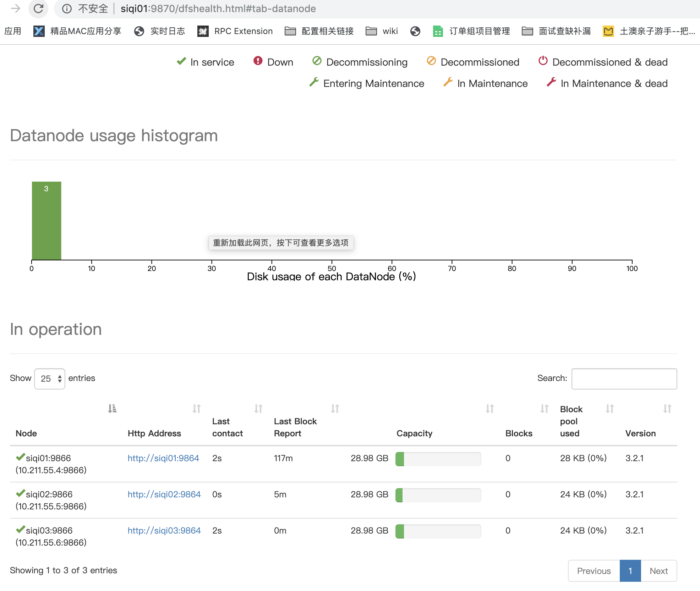Sort by Http Address column icon
700x591 pixels.
197,409
